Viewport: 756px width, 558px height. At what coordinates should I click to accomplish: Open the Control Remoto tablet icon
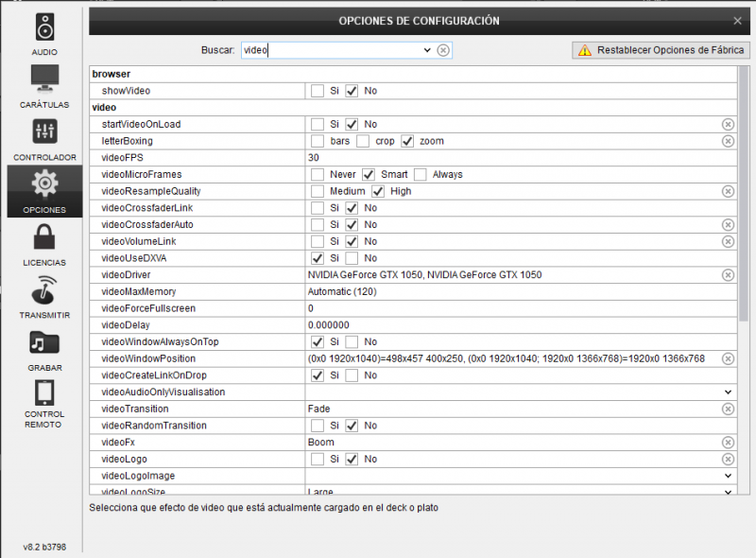[x=44, y=392]
